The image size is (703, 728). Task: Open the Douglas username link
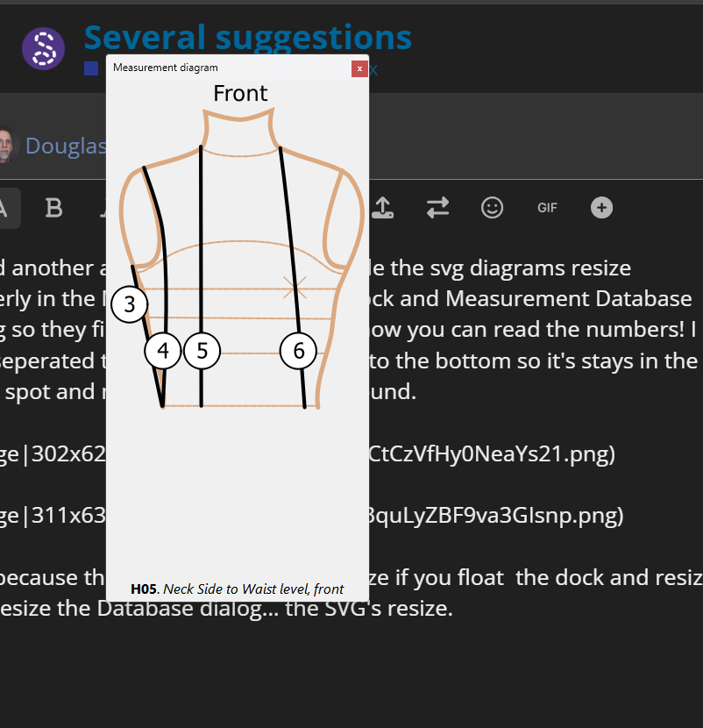click(x=66, y=146)
